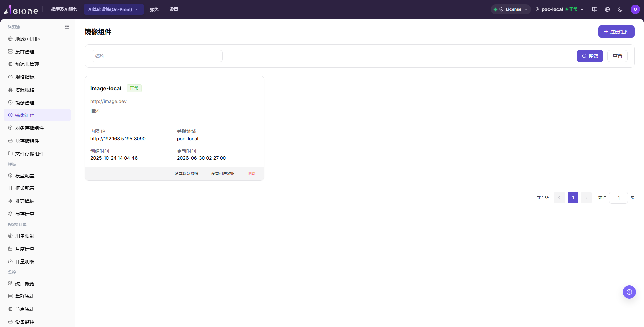Click the 加速卡管理 chip icon
Image resolution: width=644 pixels, height=327 pixels.
click(10, 64)
